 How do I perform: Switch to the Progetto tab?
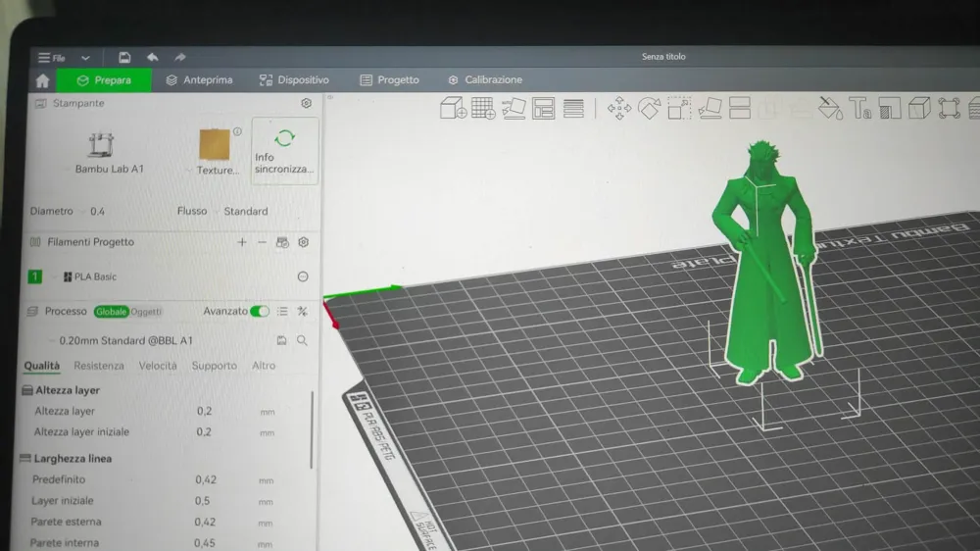(x=389, y=80)
